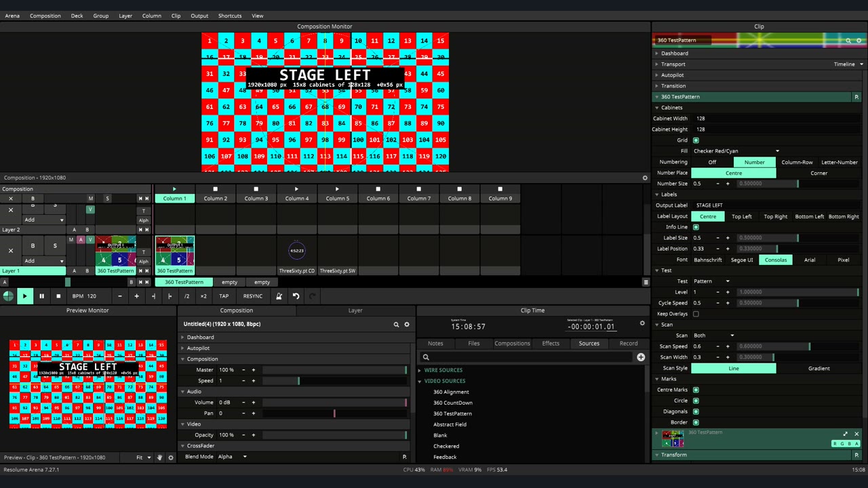Switch to the Layer tab
Screen dimensions: 868x488
click(x=355, y=310)
